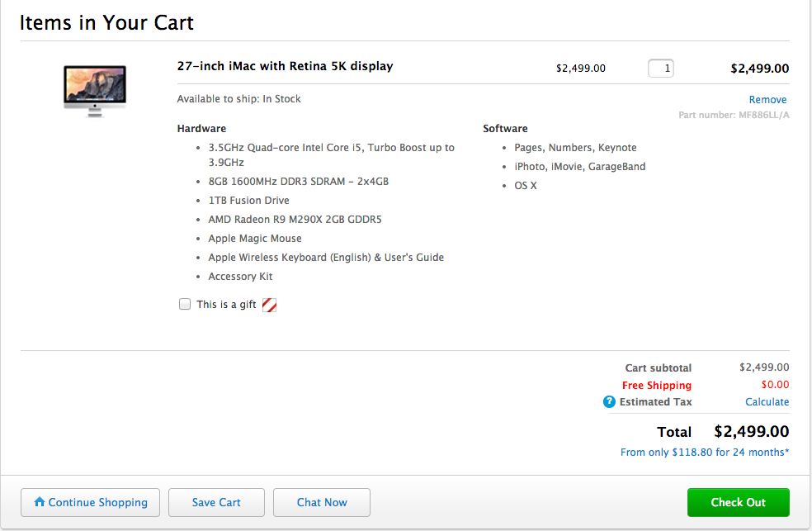Click 'Apple Wireless Keyboard (English) & User's Guide' item
Viewport: 812px width, 531px height.
coord(326,258)
